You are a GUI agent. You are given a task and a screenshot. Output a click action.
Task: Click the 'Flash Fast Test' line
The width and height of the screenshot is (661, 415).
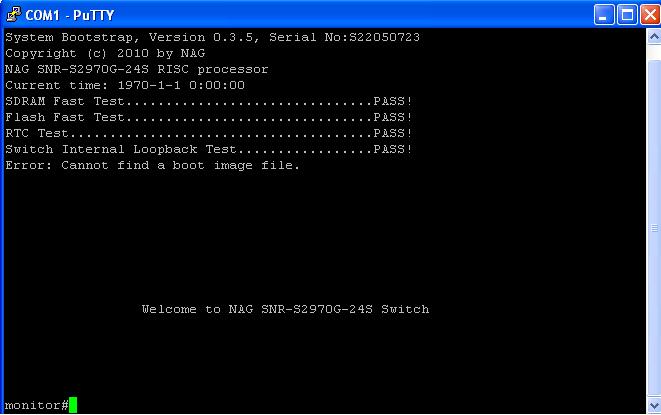click(208, 117)
